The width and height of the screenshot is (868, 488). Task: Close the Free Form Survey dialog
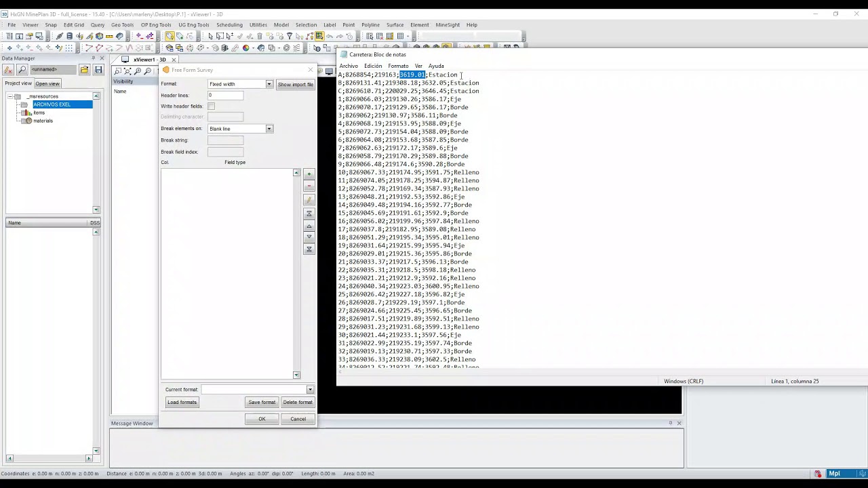coord(311,70)
